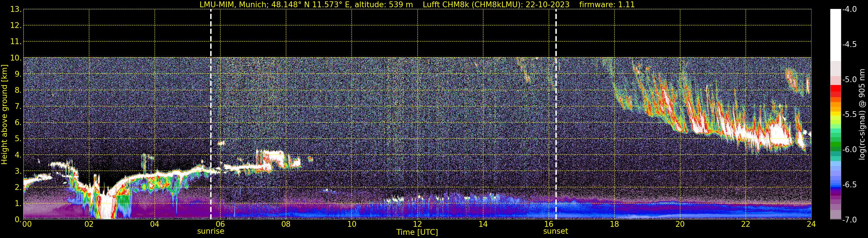Click the 'sunrise' label below the axis
This screenshot has height=238, width=868.
point(211,231)
